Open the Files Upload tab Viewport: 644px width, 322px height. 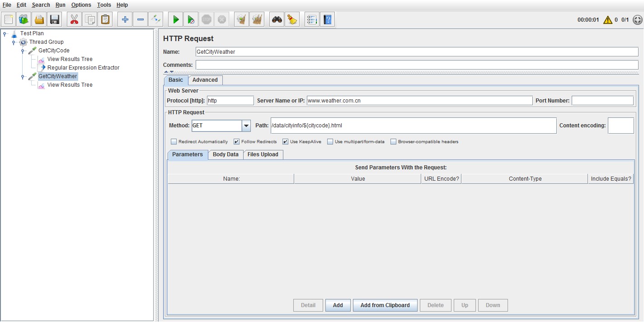263,154
